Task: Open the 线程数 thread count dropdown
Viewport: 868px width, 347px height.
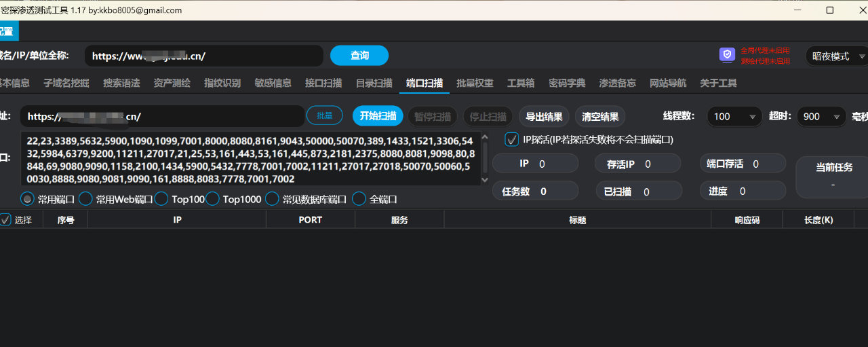Action: point(734,116)
